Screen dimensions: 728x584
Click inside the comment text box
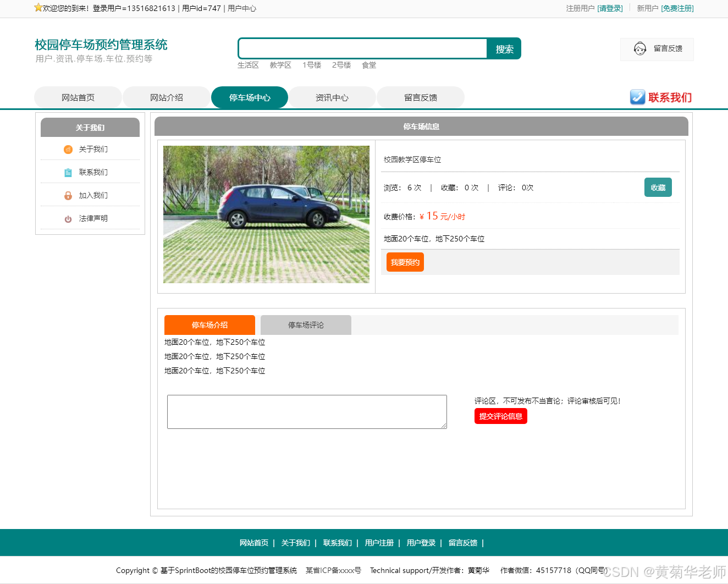pyautogui.click(x=307, y=411)
